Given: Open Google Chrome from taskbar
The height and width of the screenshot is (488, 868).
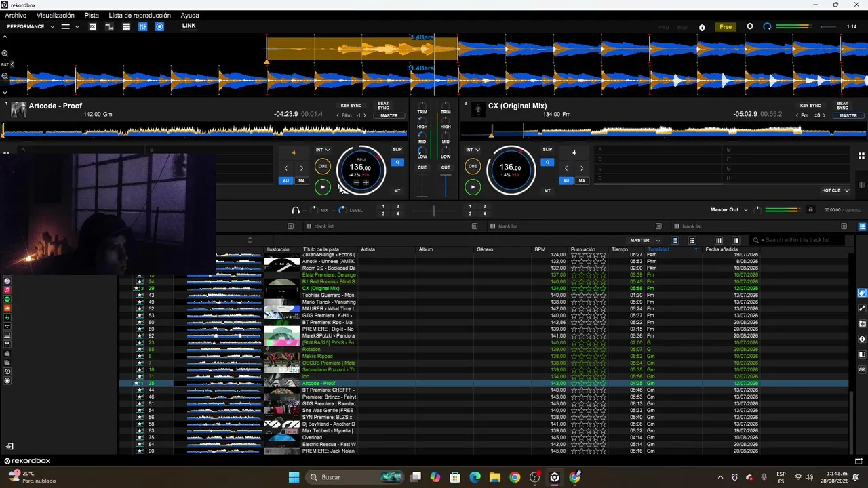Looking at the screenshot, I should (x=515, y=477).
